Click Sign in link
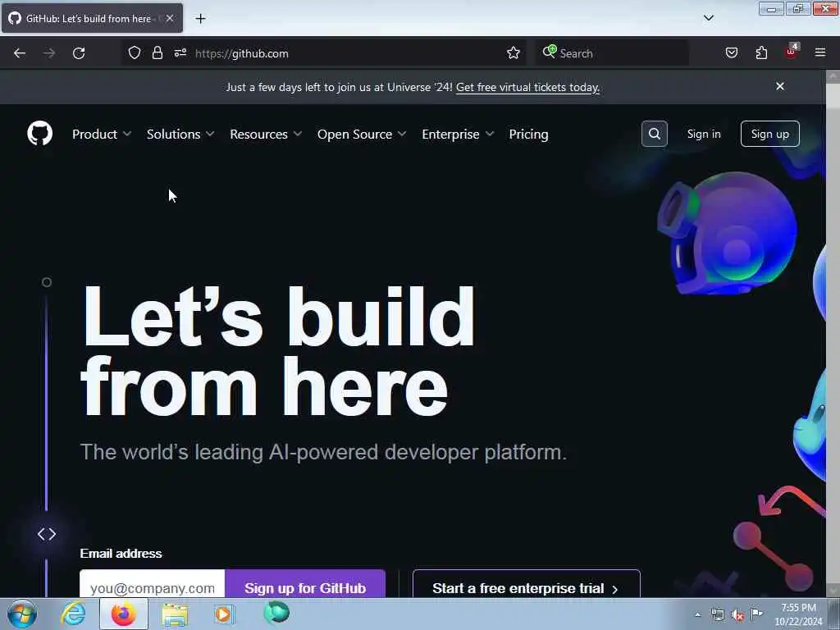840x630 pixels. point(703,134)
